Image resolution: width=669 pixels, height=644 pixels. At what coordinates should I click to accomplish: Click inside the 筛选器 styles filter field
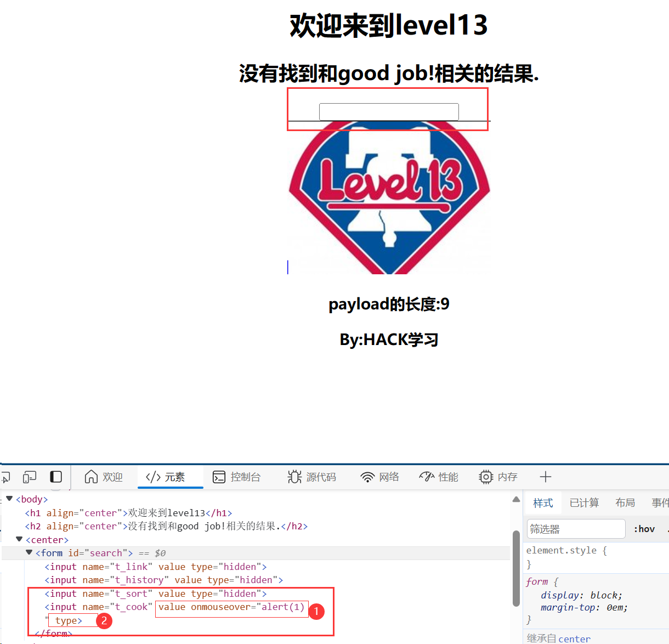(576, 528)
